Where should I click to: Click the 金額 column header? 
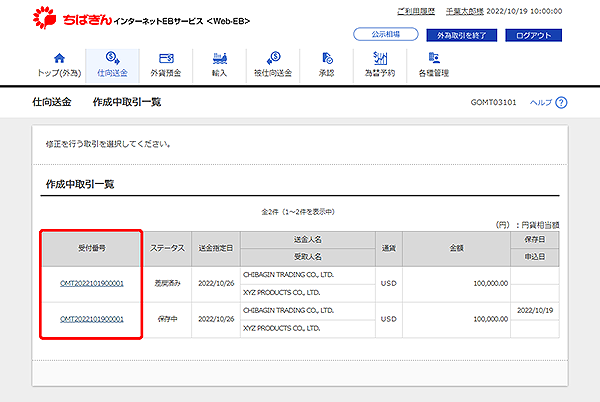[456, 249]
